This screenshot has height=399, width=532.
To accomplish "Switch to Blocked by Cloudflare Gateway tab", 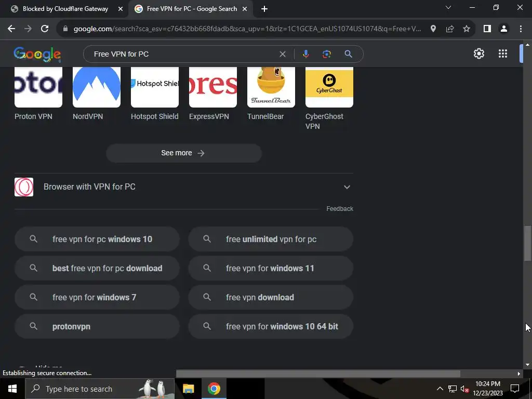I will [x=64, y=9].
